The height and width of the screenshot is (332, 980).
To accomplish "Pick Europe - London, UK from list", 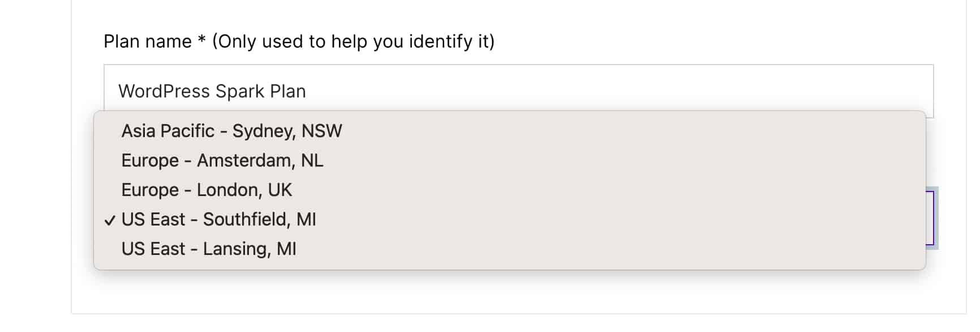I will tap(207, 190).
